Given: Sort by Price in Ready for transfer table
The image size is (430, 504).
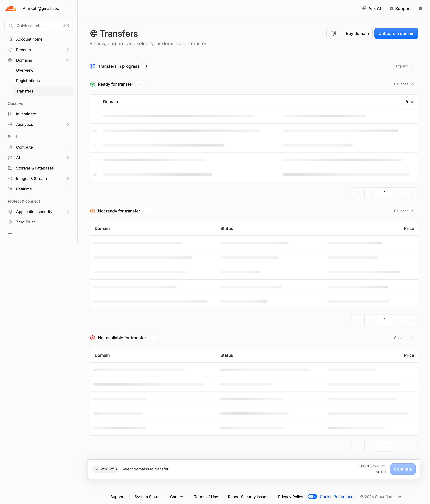Looking at the screenshot, I should click(x=409, y=102).
